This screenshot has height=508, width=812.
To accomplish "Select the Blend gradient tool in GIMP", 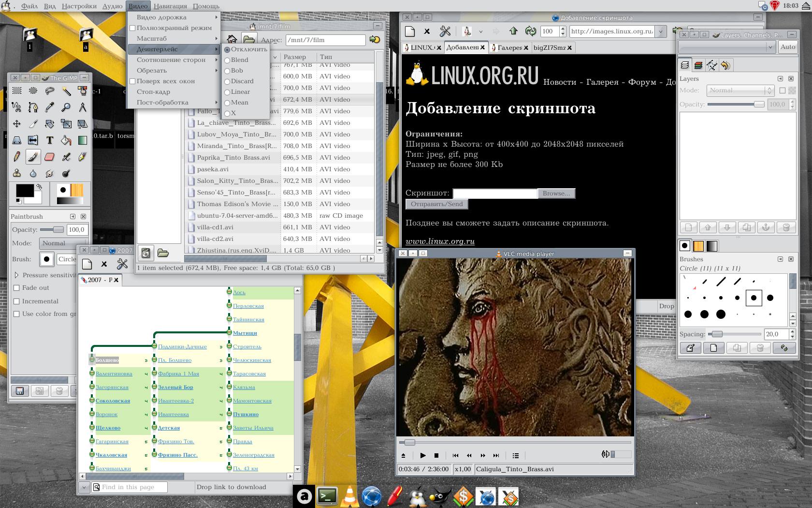I will point(83,140).
